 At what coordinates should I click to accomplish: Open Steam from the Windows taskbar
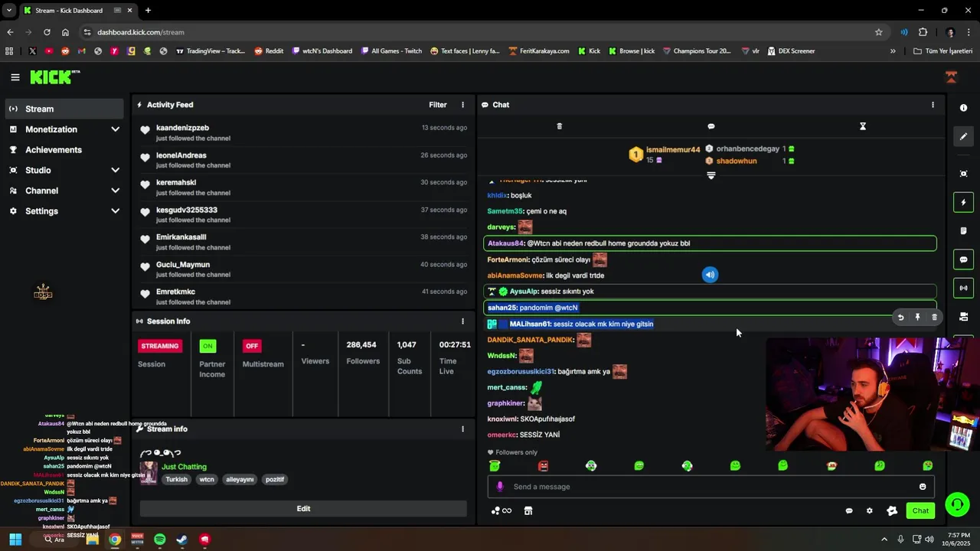pyautogui.click(x=181, y=540)
